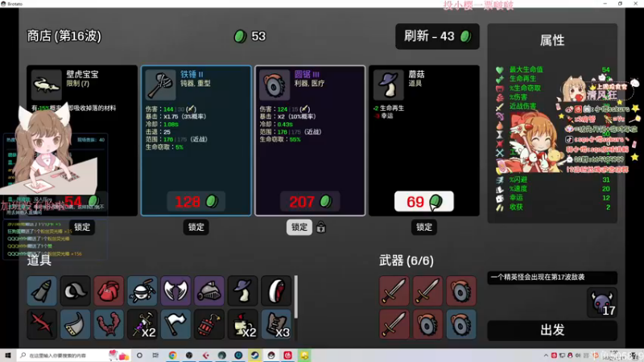Open the Windows Start menu
644x362 pixels.
click(x=8, y=356)
